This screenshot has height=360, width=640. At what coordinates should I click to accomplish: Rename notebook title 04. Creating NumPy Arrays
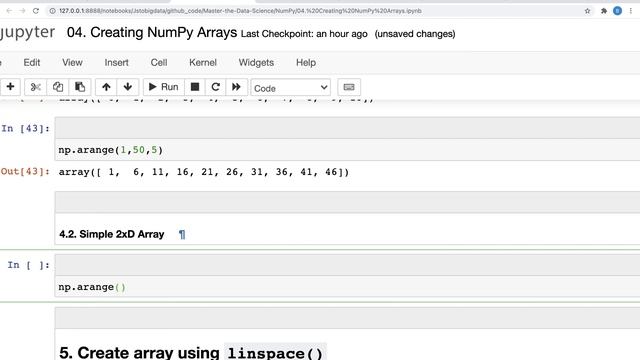[152, 32]
